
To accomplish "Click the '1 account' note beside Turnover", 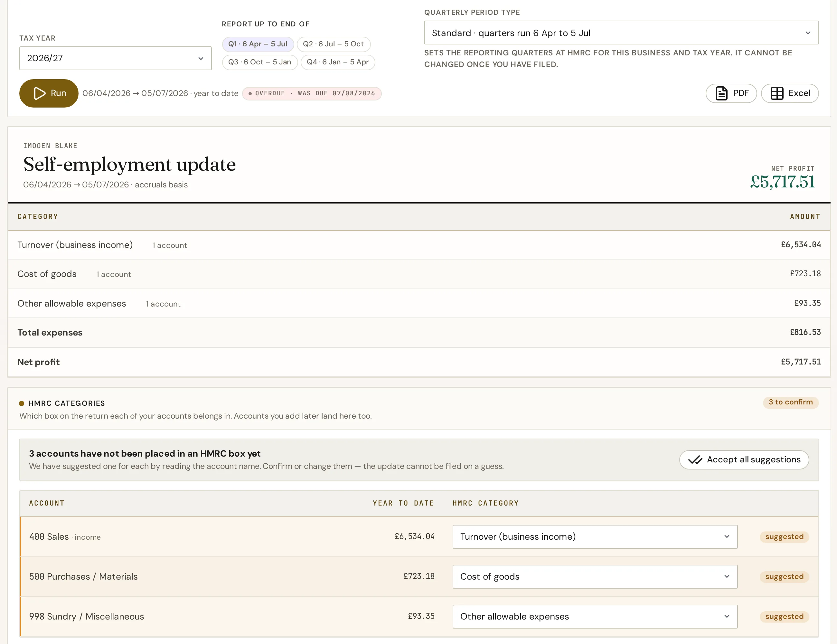I will coord(169,245).
